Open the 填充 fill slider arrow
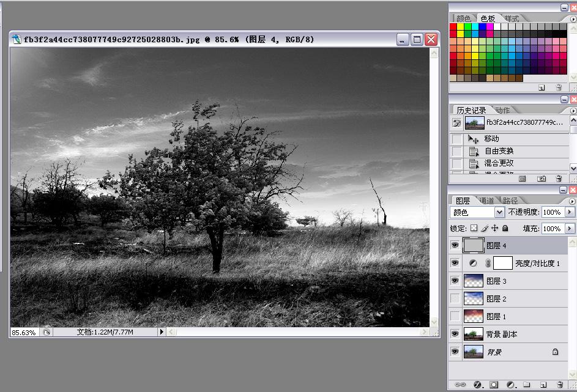This screenshot has height=392, width=577. tap(570, 228)
